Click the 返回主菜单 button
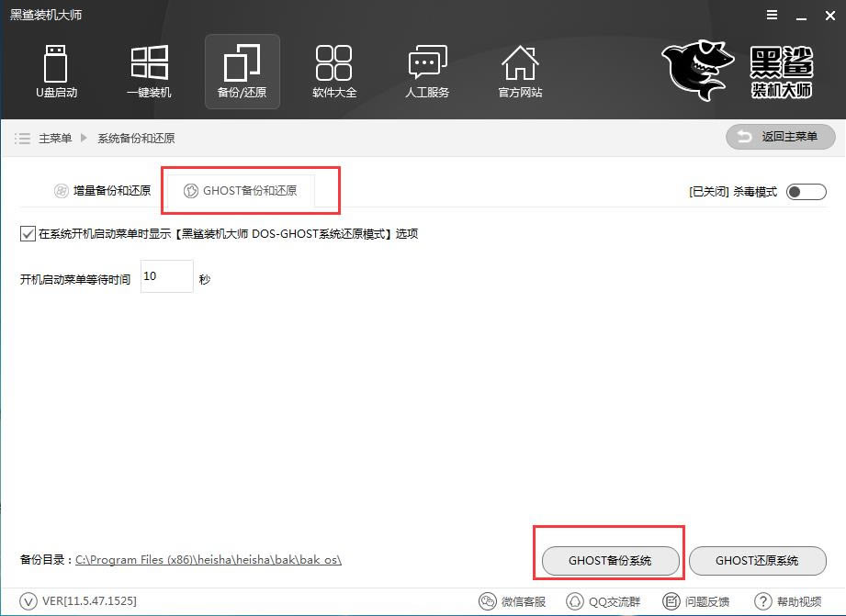Viewport: 846px width, 616px height. tap(780, 137)
